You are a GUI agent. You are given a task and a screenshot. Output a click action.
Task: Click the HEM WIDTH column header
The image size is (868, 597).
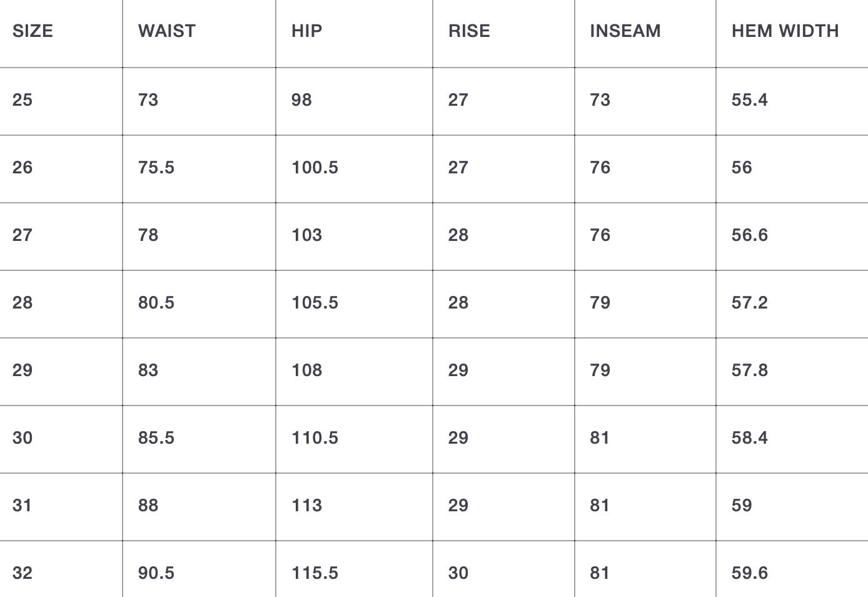coord(785,31)
